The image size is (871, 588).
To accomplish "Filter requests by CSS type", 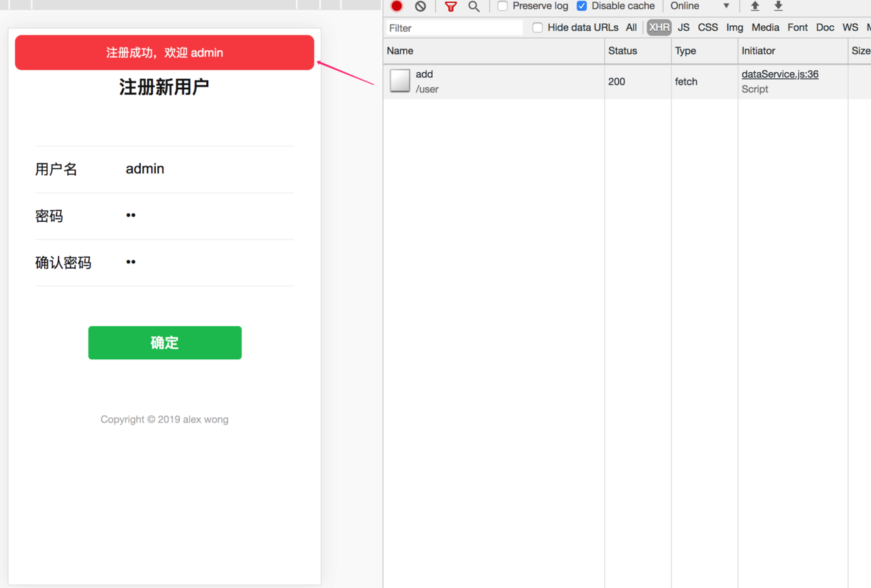I will coord(708,27).
